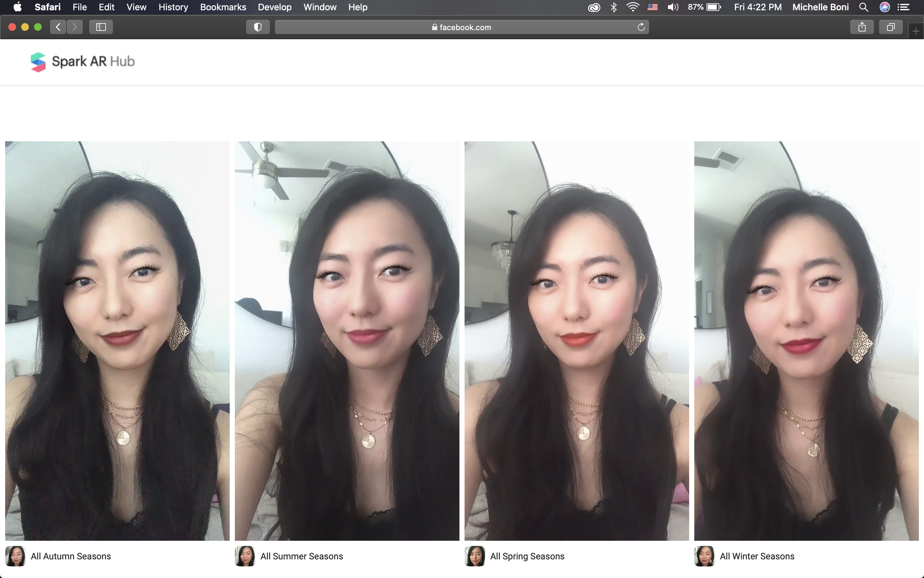Open the volume control menu
Viewport: 924px width, 578px height.
coord(673,7)
